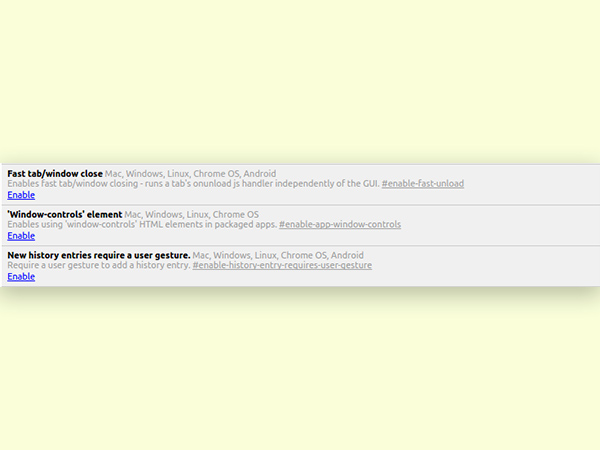
Task: Click the "'Window-controls' element" title
Action: tap(65, 214)
